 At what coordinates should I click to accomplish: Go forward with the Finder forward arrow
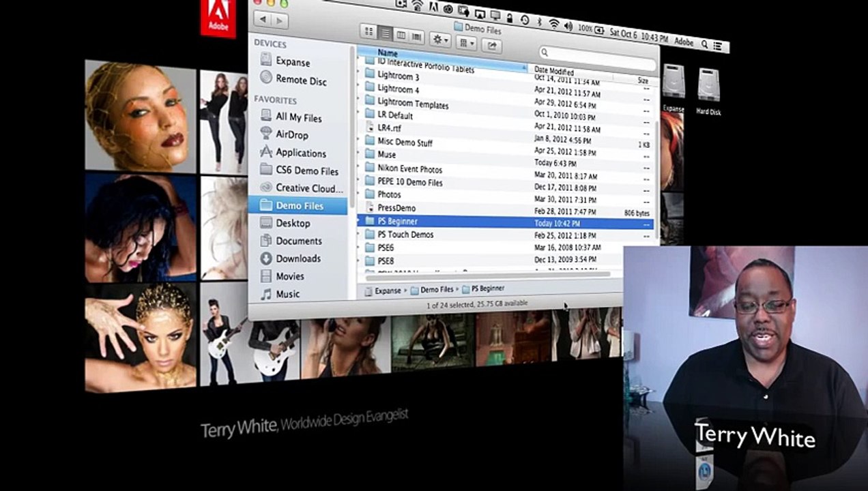point(280,20)
